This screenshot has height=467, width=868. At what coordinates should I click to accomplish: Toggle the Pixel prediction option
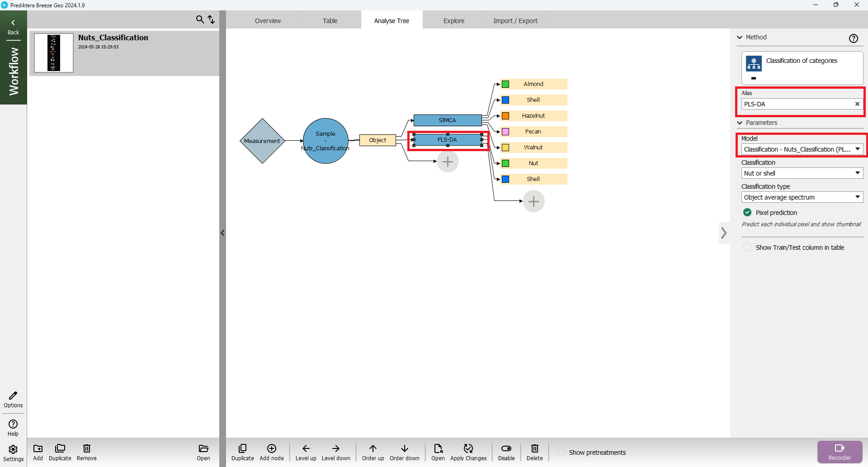[747, 213]
